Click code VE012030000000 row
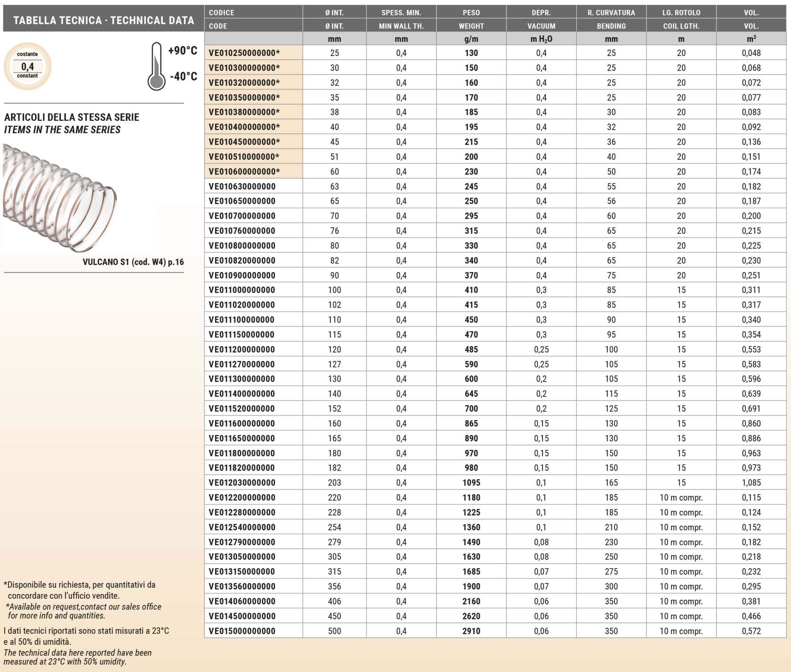The height and width of the screenshot is (672, 791). 242,482
